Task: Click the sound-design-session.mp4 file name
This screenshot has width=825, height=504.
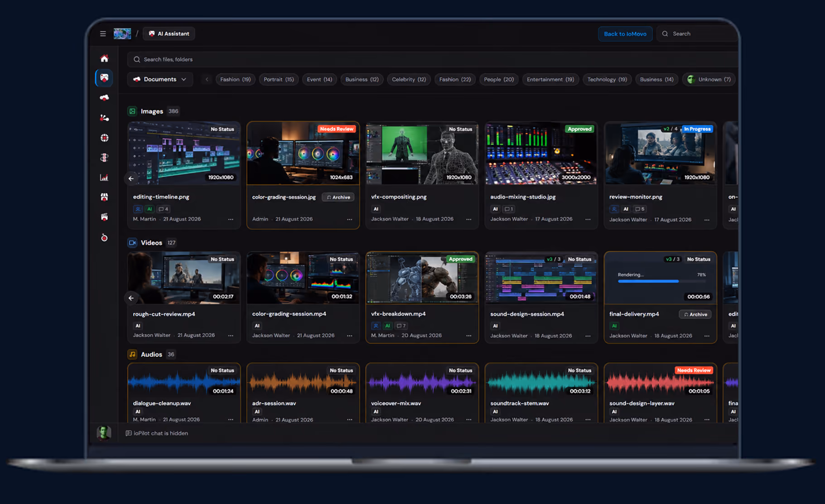Action: [527, 314]
